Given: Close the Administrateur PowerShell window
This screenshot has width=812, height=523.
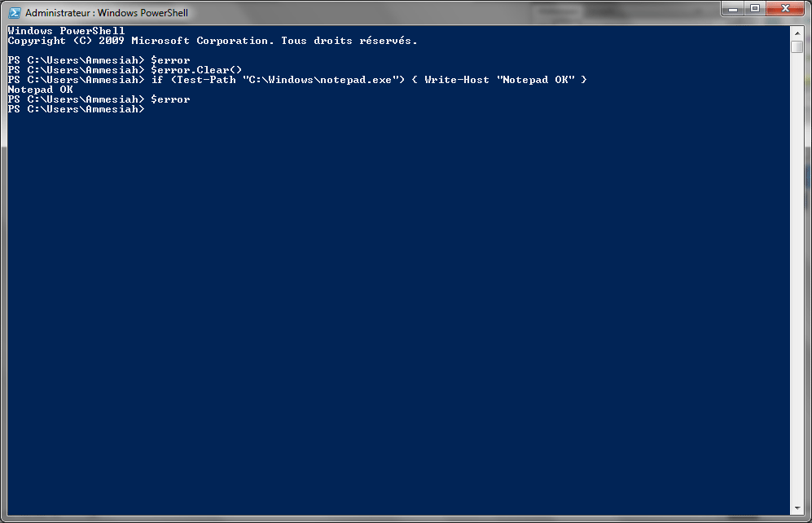Looking at the screenshot, I should 785,9.
